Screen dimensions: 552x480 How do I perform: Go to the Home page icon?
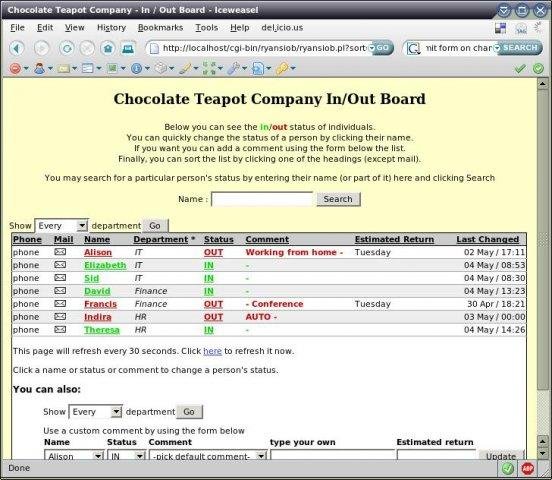pyautogui.click(x=108, y=48)
